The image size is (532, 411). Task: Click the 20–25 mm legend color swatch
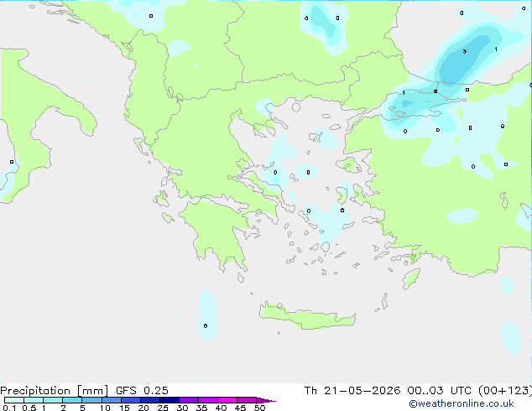pyautogui.click(x=150, y=400)
